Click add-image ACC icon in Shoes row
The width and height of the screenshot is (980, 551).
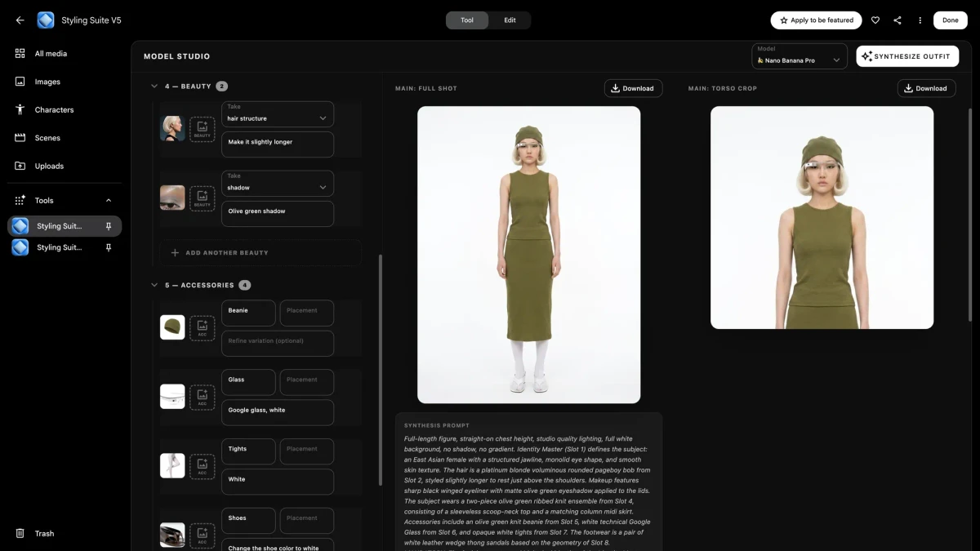coord(203,535)
